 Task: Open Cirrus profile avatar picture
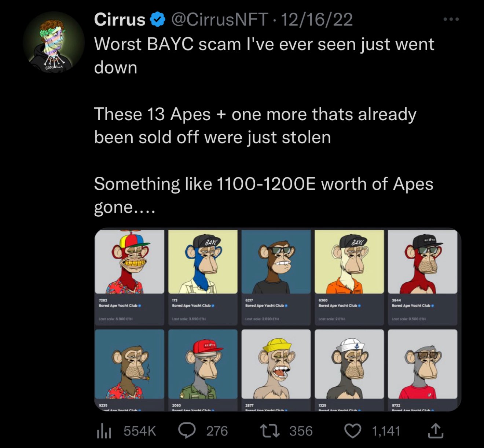[54, 42]
